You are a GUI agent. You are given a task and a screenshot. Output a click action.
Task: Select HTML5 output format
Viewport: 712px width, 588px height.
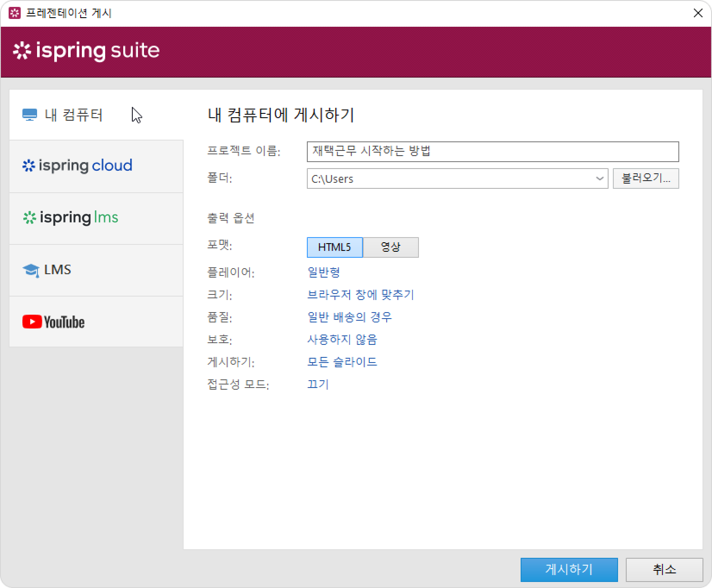(x=334, y=247)
